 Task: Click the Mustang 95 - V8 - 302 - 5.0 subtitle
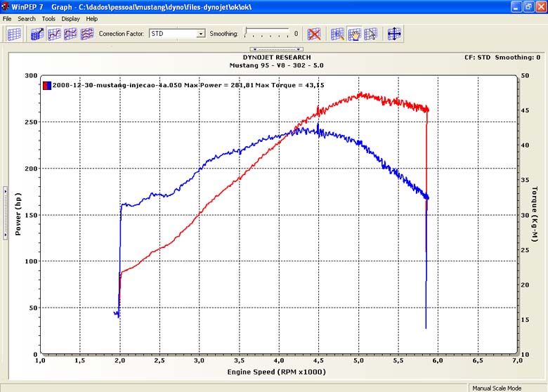point(276,65)
